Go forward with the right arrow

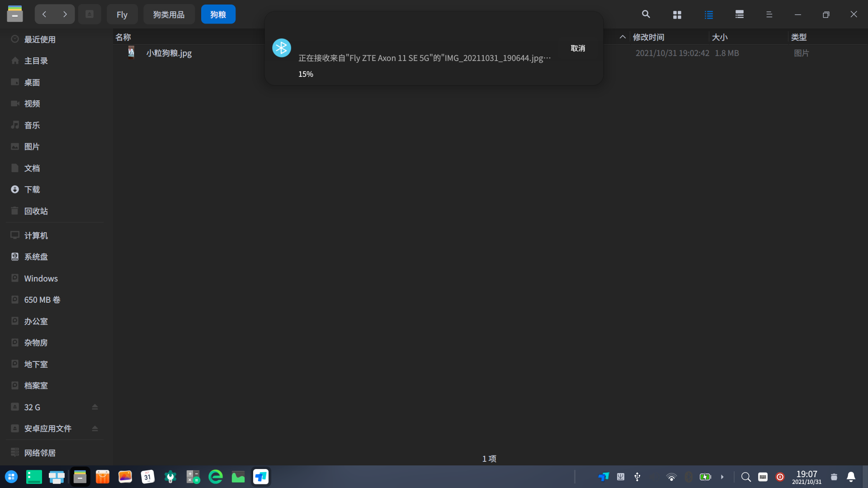65,14
